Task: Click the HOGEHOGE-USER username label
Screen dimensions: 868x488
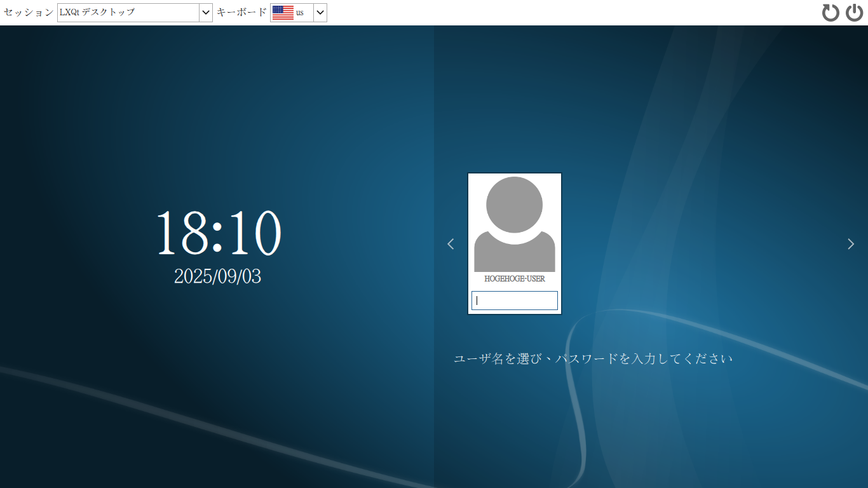Action: coord(515,279)
